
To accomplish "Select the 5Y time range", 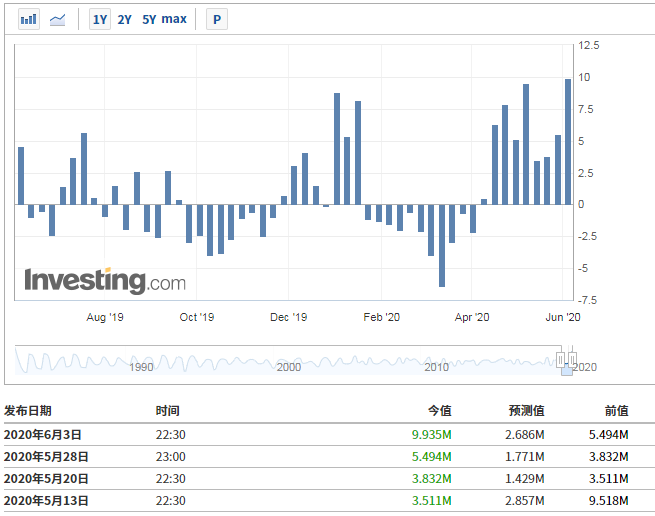I will point(149,19).
